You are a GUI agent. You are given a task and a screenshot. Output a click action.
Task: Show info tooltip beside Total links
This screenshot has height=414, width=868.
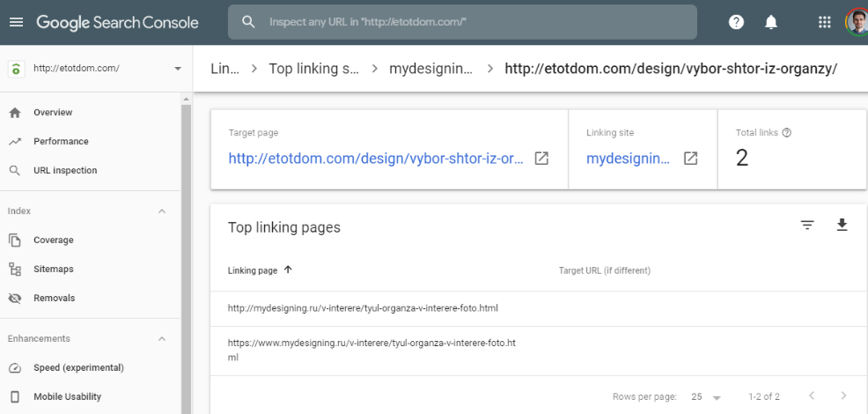click(x=787, y=133)
